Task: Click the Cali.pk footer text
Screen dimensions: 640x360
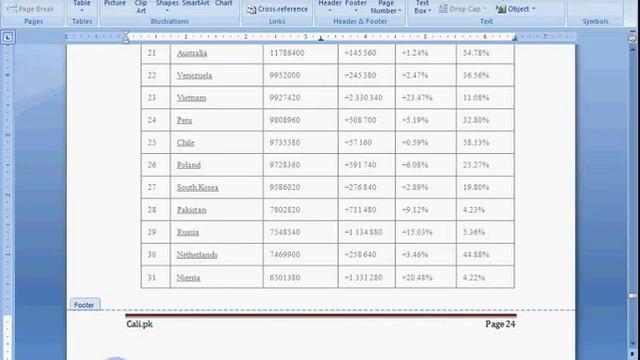Action: click(139, 324)
